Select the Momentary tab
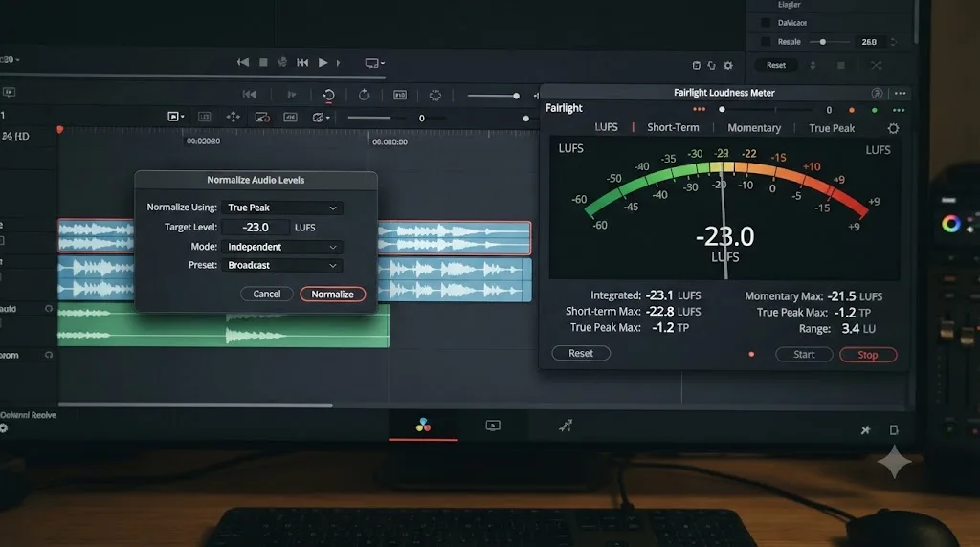Viewport: 980px width, 547px height. coord(754,128)
